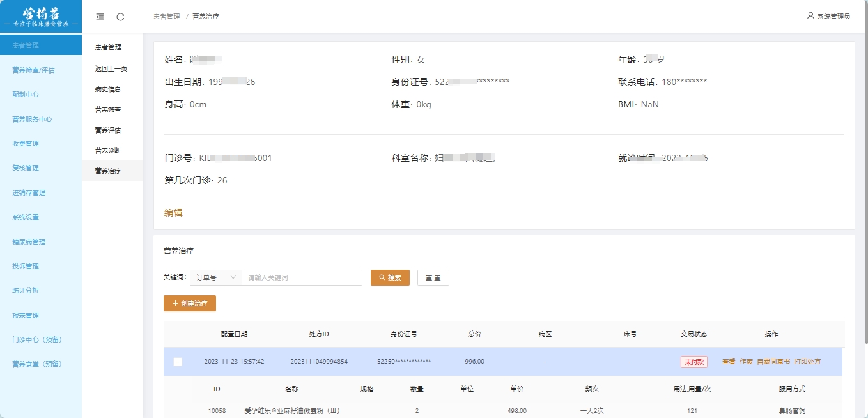The height and width of the screenshot is (418, 868).
Task: Click the 创建治疗 create treatment button
Action: tap(190, 303)
